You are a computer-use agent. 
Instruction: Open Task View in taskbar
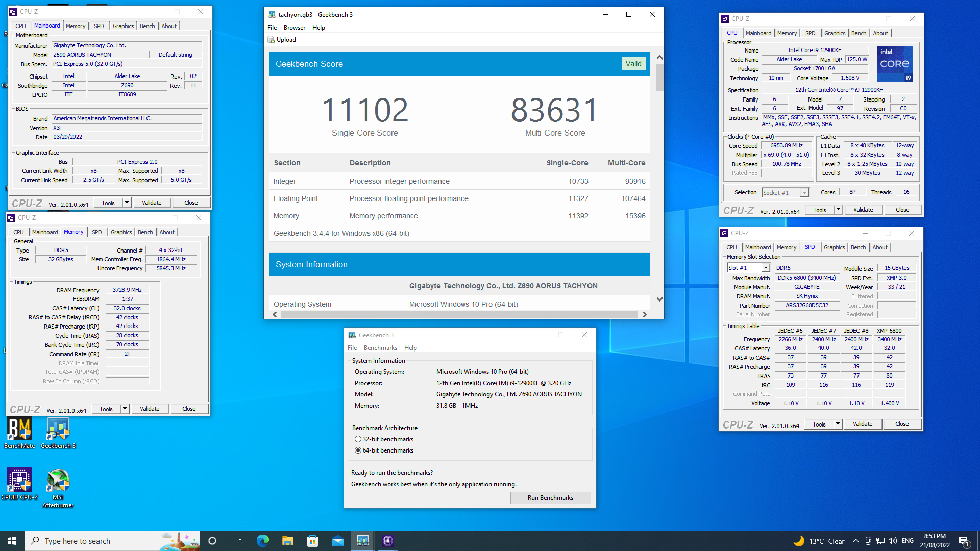237,541
